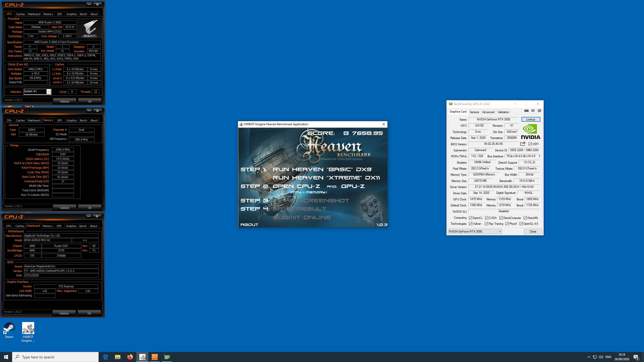Click the taskbar search box

(55, 357)
